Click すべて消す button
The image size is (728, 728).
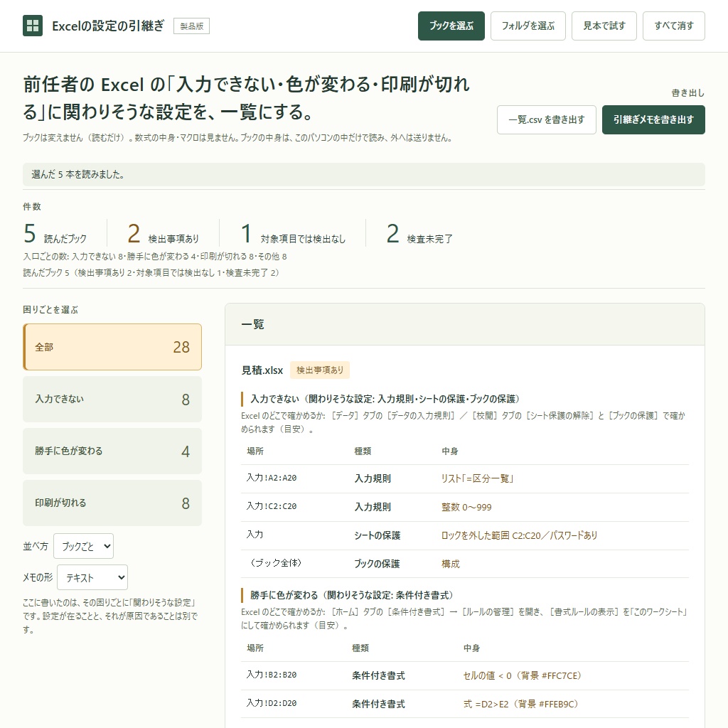(x=674, y=26)
